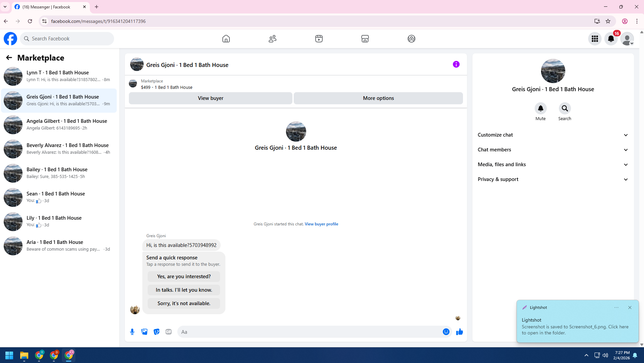Click the address bar URL
This screenshot has height=363, width=644.
point(98,21)
